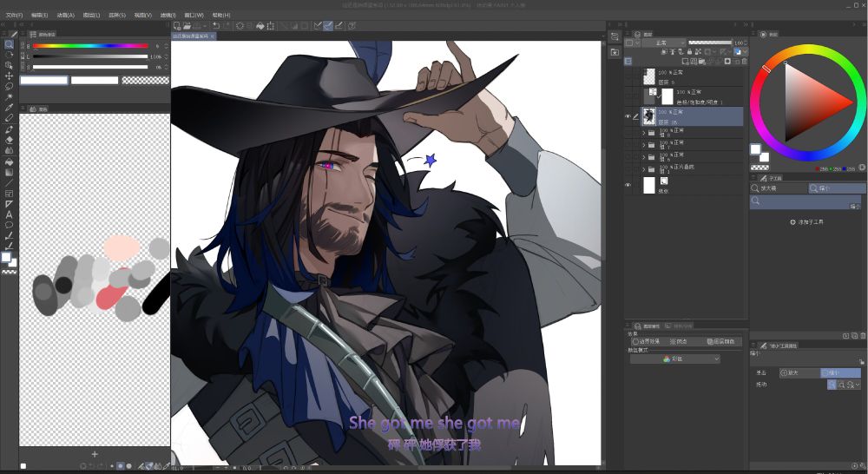868x474 pixels.
Task: Select the zoom in (放大镜) sub tool
Action: (x=779, y=188)
